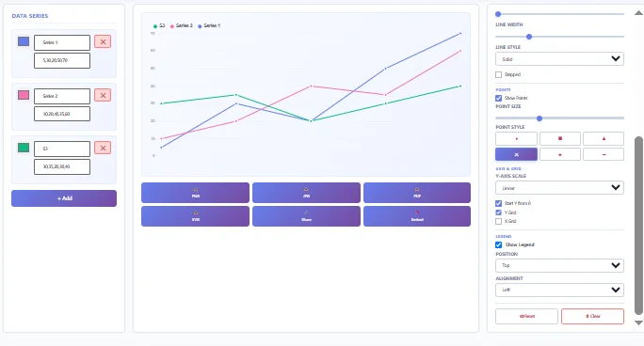
Task: Click the slider above Line Width
Action: (560, 14)
